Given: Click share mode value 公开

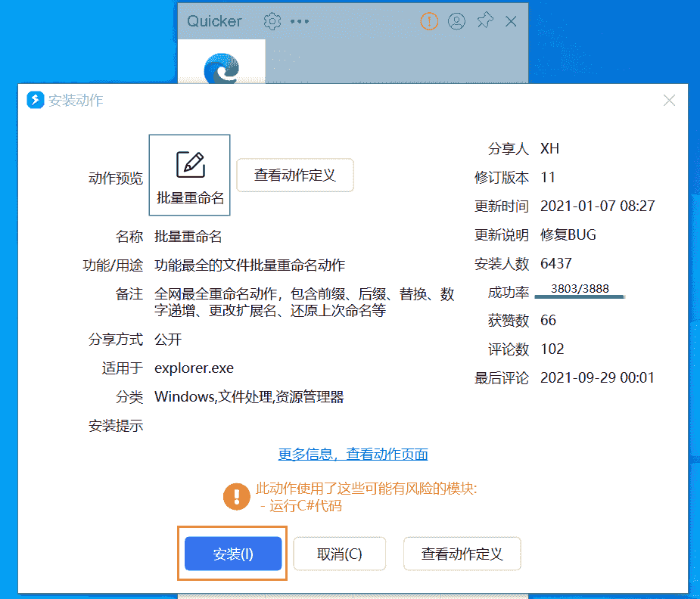Looking at the screenshot, I should (x=168, y=340).
